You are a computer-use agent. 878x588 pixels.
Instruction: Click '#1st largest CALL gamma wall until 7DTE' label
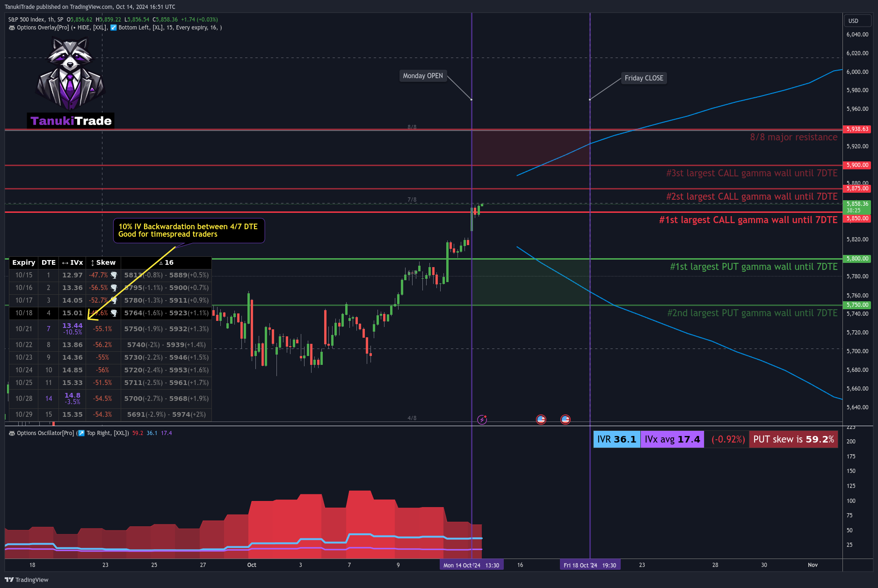click(748, 220)
